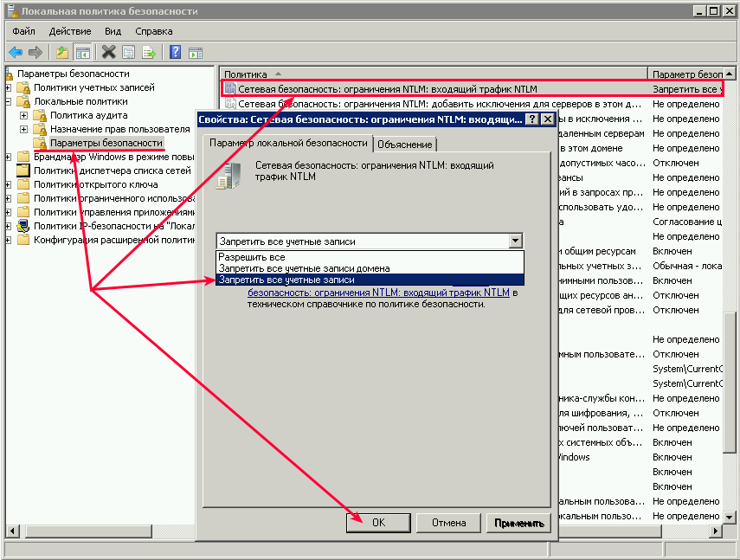Viewport: 740px width, 560px height.
Task: Toggle the console tree pane icon
Action: [83, 52]
